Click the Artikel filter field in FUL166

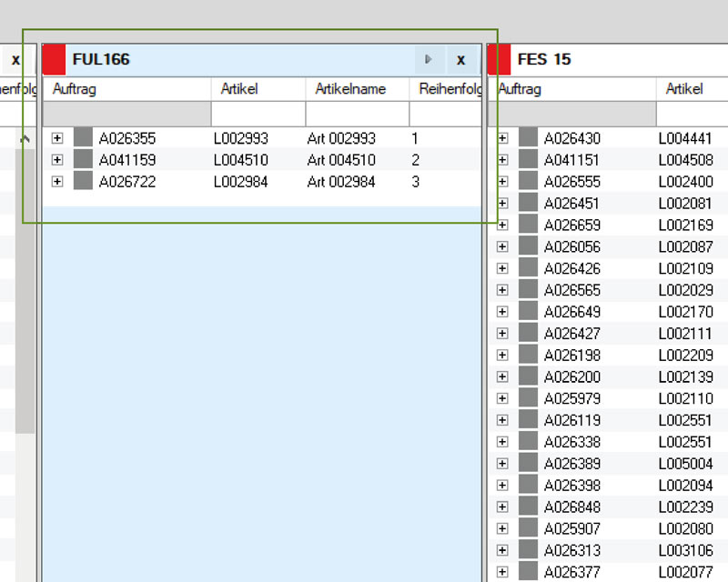(x=258, y=114)
